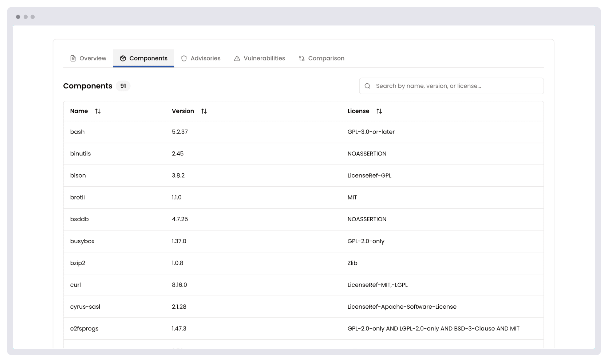Click the shield icon next to Advisories
The height and width of the screenshot is (364, 608).
pos(184,58)
